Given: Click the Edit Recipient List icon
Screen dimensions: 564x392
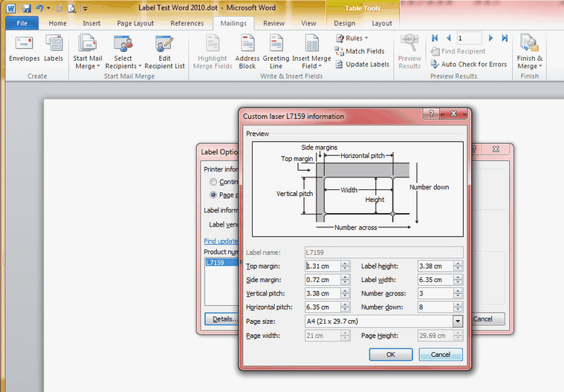Looking at the screenshot, I should [164, 52].
